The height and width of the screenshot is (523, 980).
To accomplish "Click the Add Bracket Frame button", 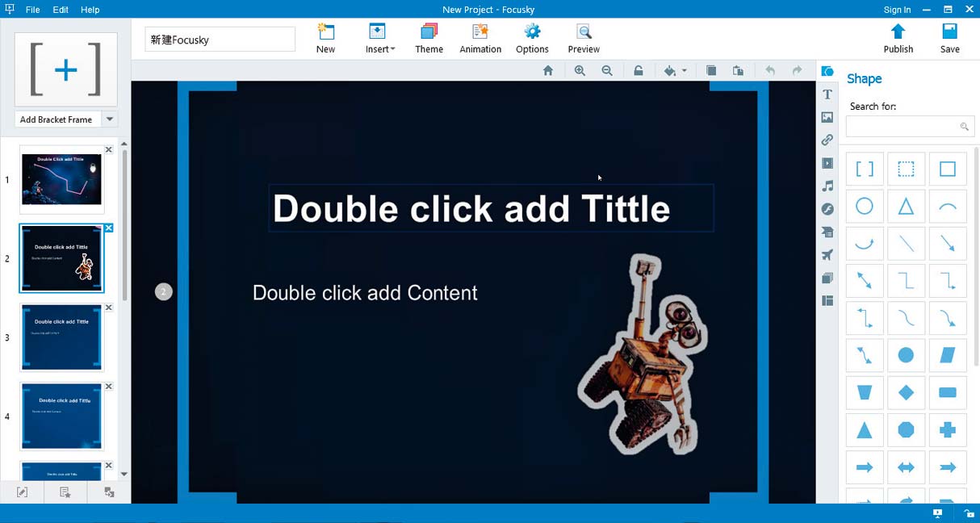I will point(57,119).
